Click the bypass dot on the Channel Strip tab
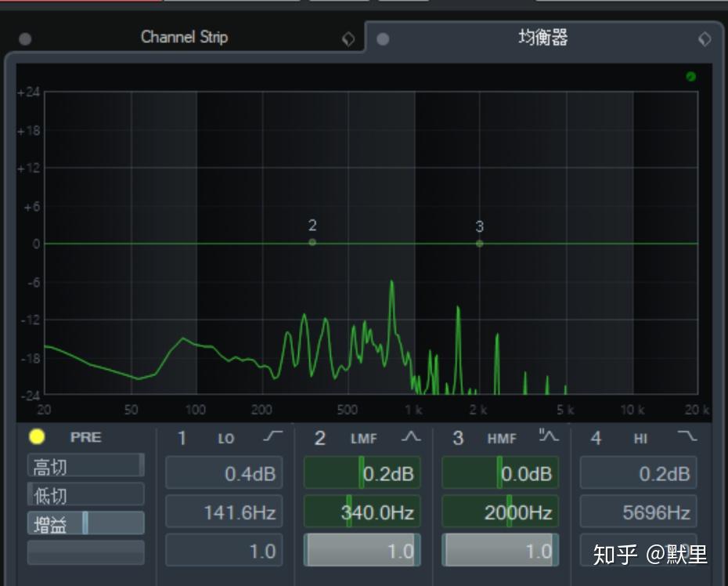 [x=24, y=38]
